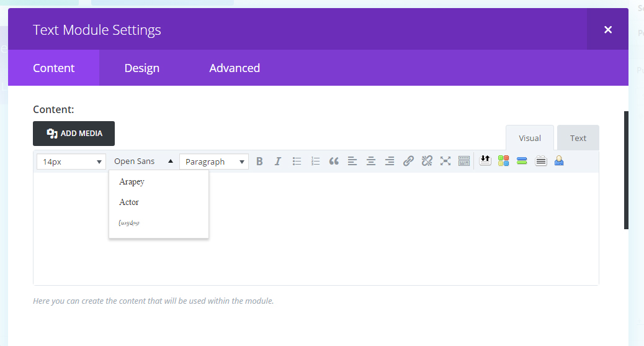Open the Paragraph format dropdown

(x=214, y=162)
